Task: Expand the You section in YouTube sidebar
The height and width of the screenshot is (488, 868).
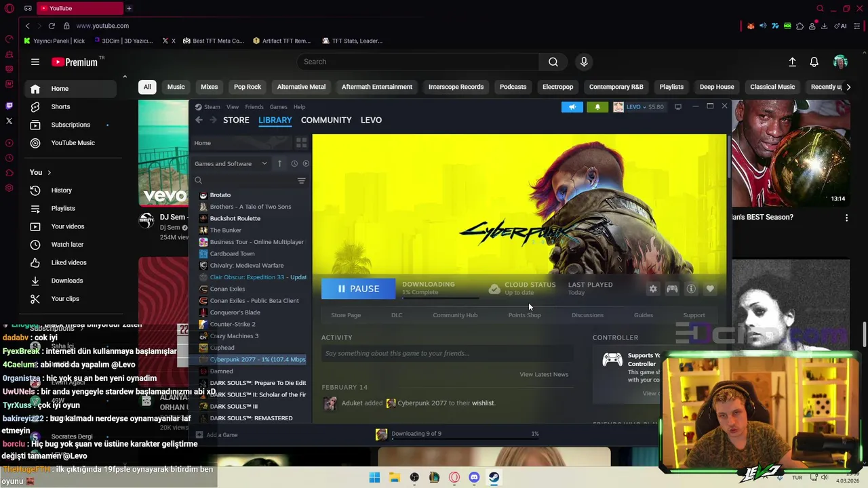Action: pos(41,172)
